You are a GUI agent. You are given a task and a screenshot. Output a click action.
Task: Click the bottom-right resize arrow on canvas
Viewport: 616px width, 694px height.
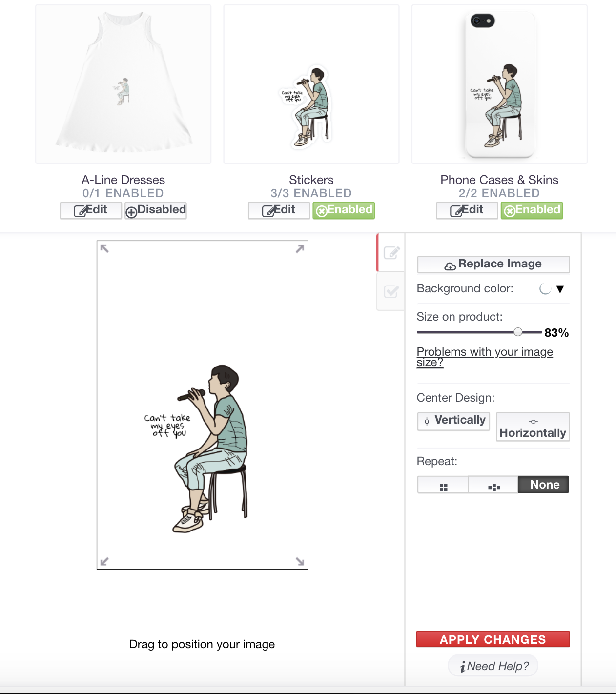tap(300, 562)
